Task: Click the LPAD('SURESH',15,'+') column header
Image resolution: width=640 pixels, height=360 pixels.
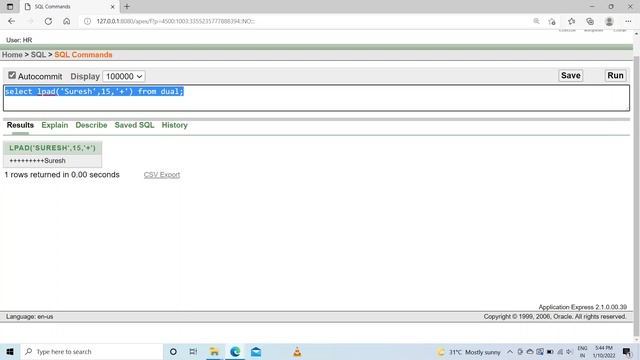Action: (x=52, y=148)
